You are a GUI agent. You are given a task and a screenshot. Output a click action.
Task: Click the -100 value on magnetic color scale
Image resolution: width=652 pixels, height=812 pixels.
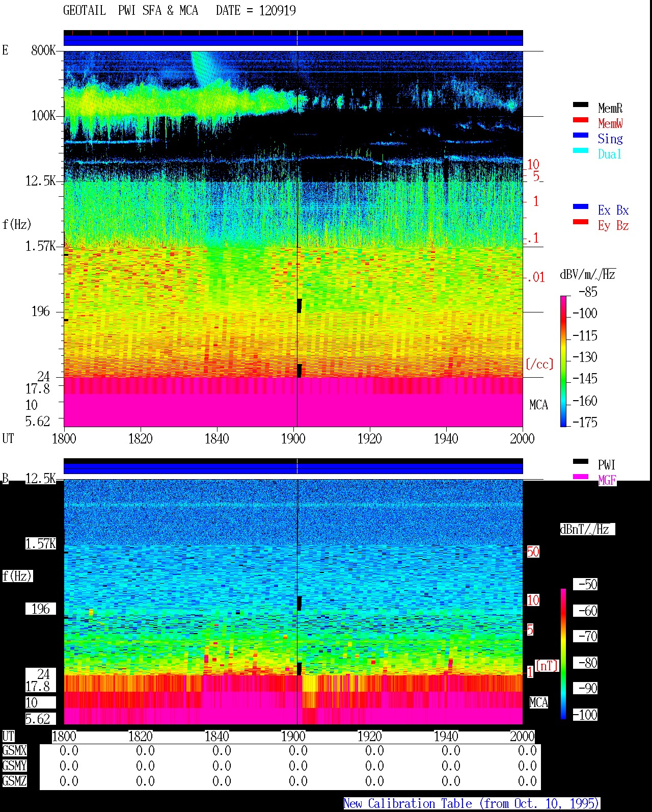(x=585, y=715)
